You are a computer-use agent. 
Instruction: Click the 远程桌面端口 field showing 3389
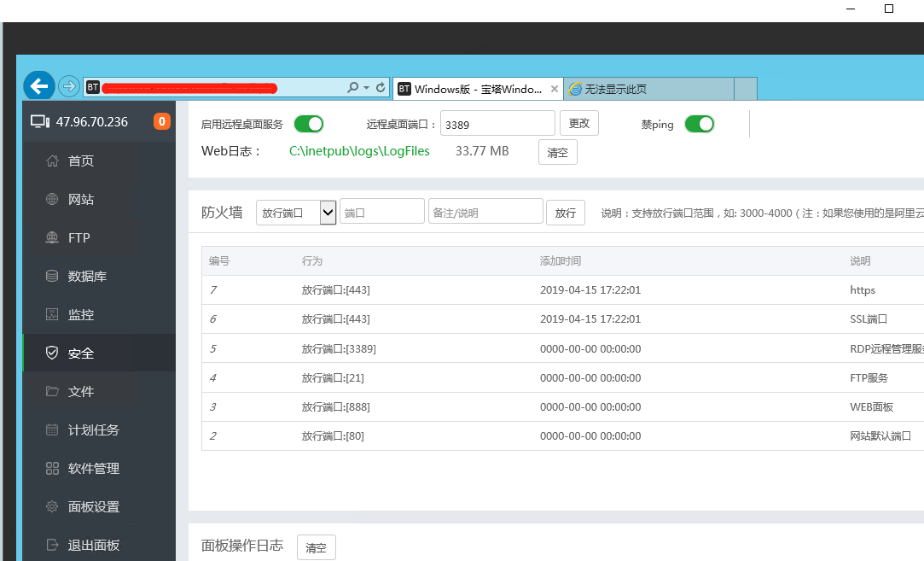click(x=497, y=123)
